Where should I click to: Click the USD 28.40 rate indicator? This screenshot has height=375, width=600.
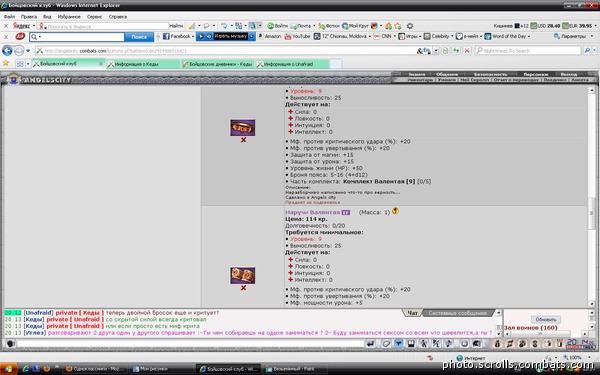[546, 26]
